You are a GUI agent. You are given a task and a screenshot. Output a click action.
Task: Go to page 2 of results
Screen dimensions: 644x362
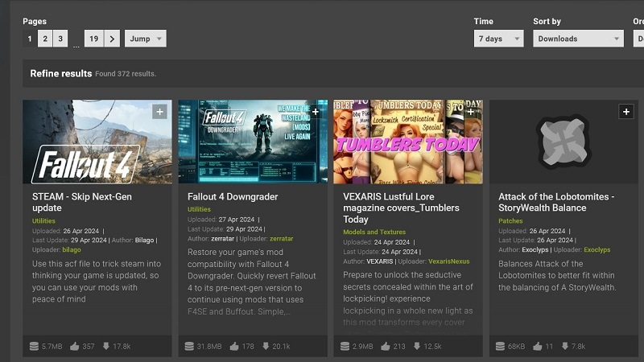tap(44, 39)
